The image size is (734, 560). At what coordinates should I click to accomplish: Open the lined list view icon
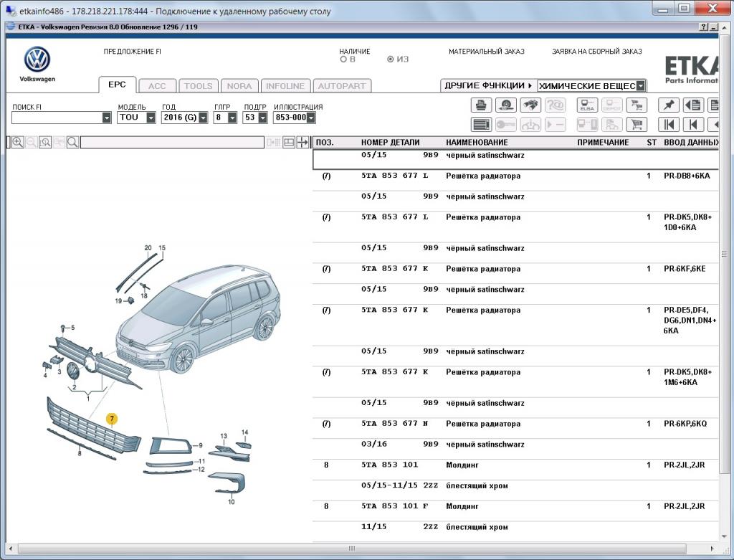[x=481, y=125]
